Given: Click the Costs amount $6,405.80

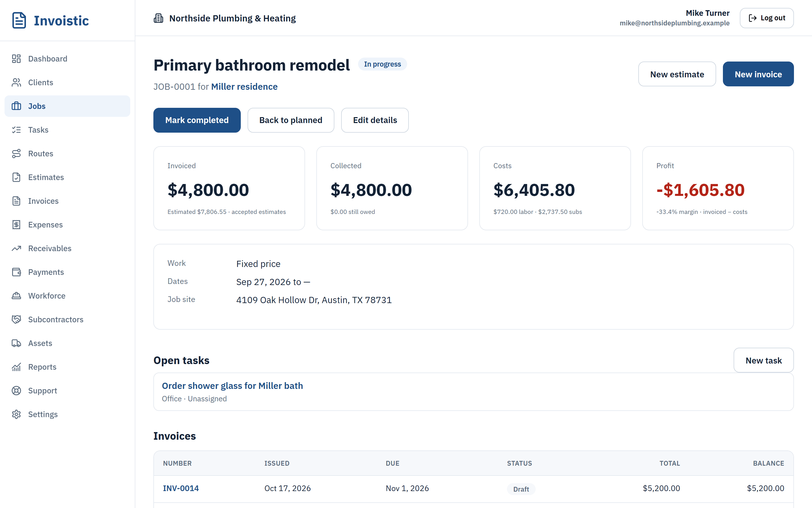Looking at the screenshot, I should (534, 190).
